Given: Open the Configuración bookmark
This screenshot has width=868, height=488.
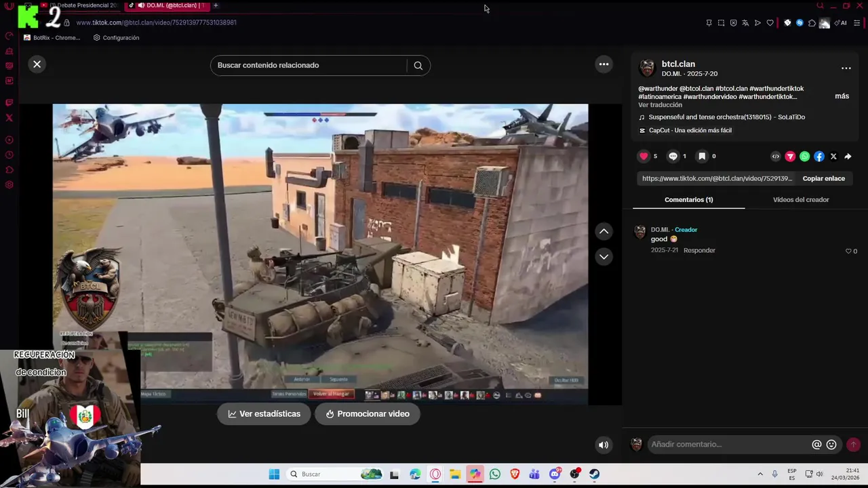Looking at the screenshot, I should point(116,38).
